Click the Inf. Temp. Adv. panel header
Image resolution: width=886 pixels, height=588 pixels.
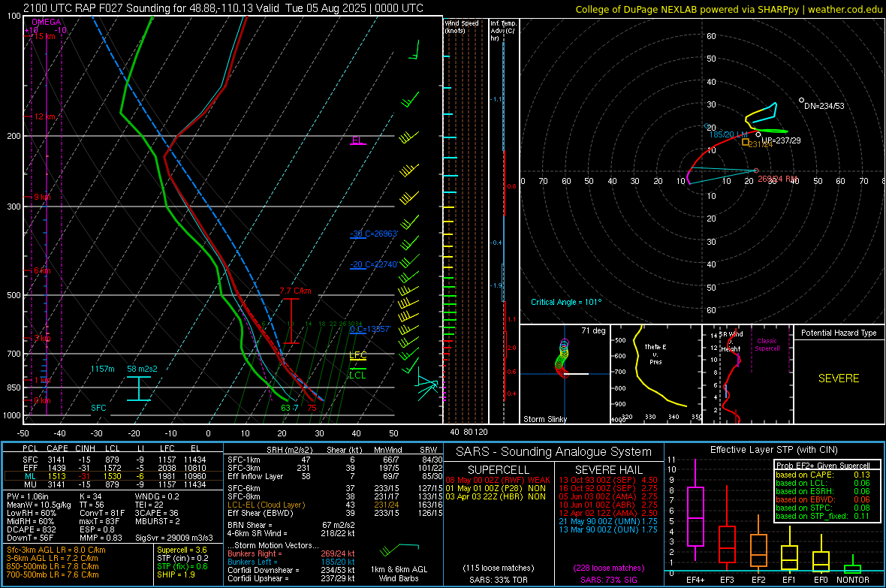(504, 31)
